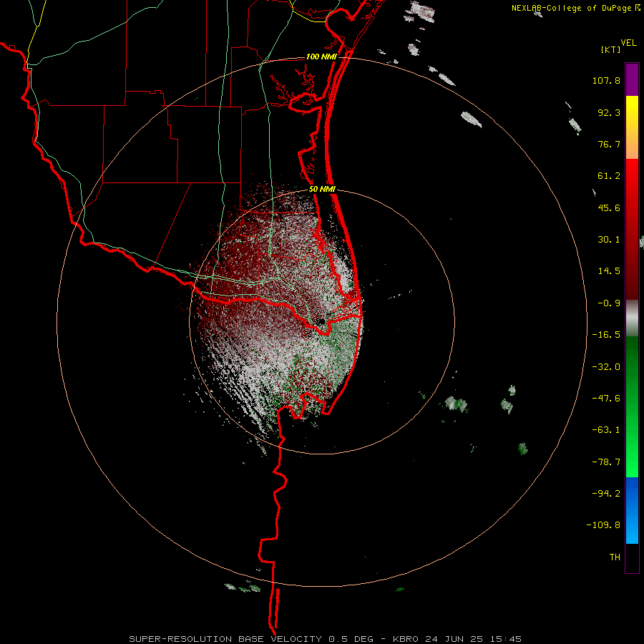Click the -16.5 legend value
This screenshot has width=644, height=644.
pos(606,335)
